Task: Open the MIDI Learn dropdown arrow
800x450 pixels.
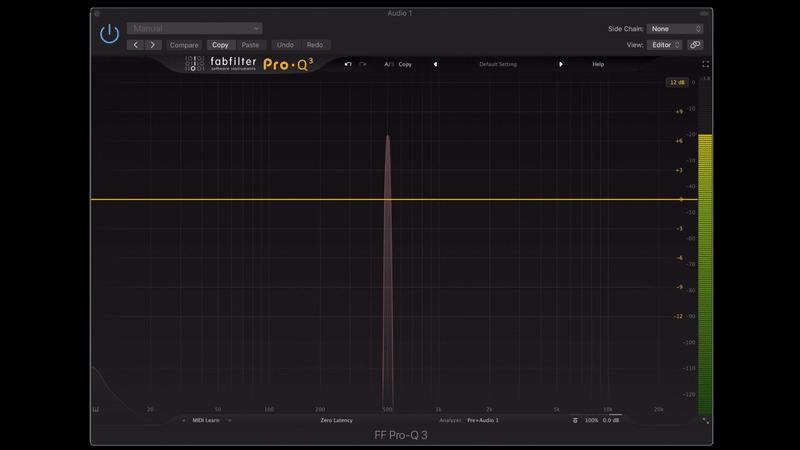Action: pyautogui.click(x=230, y=420)
